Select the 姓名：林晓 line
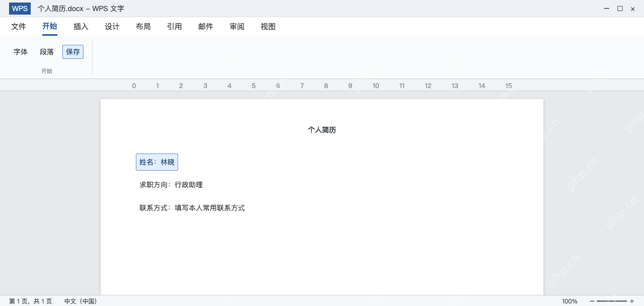Viewport: 644px width, 306px height. coord(157,162)
